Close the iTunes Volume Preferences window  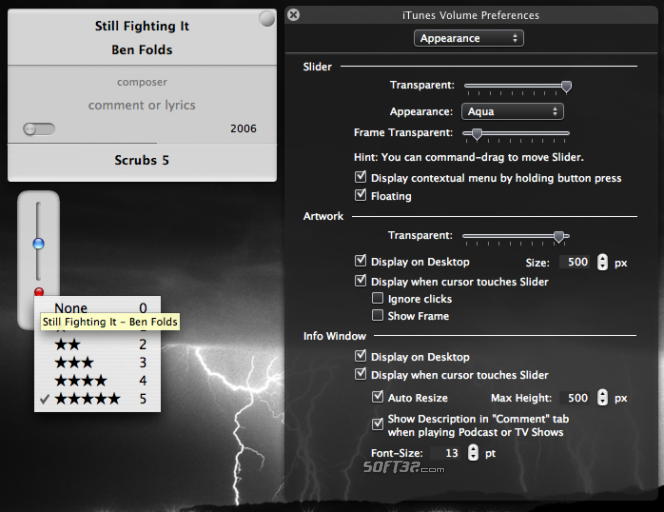pos(293,15)
